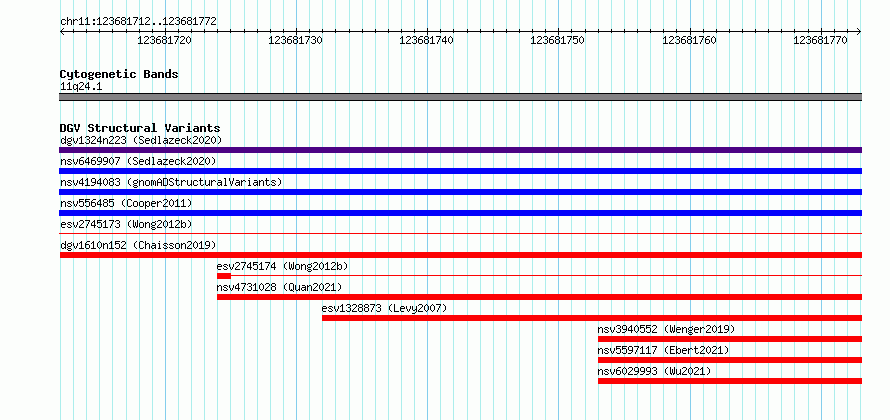Click ruler position 123681740
890x420 pixels.
pyautogui.click(x=427, y=40)
